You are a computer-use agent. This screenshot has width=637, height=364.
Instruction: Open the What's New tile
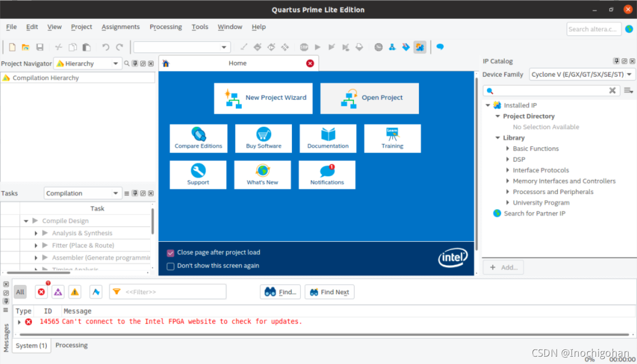[263, 175]
